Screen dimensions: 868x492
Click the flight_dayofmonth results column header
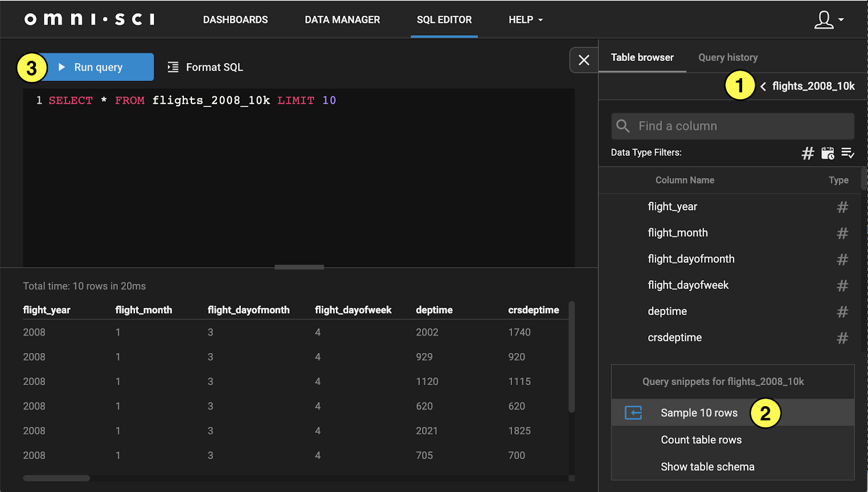(x=248, y=310)
